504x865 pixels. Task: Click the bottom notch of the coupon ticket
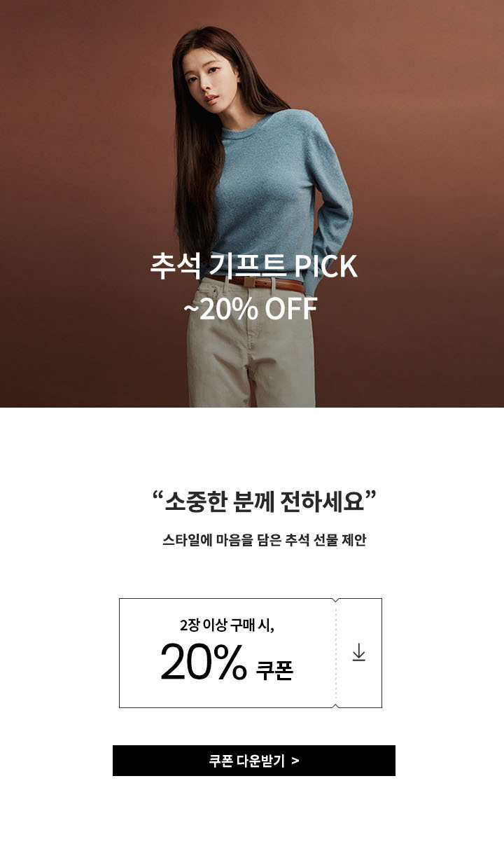click(336, 705)
